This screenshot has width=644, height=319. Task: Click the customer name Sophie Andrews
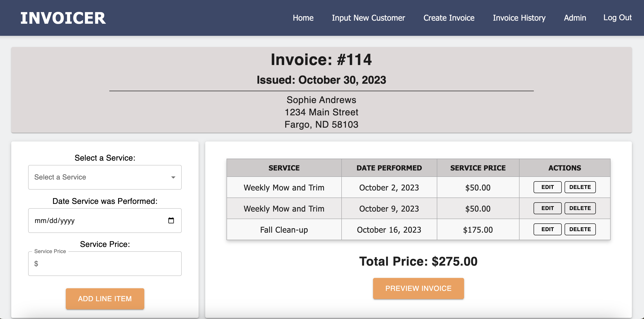[x=321, y=100]
